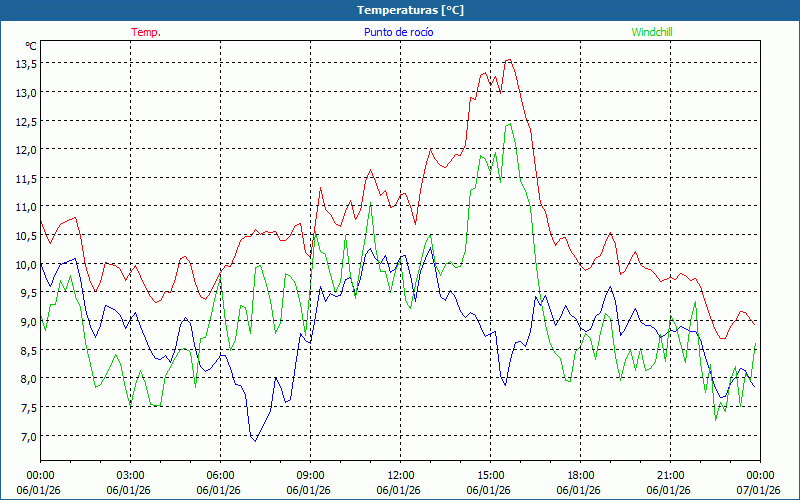
Task: Click the 15:00 time axis label
Action: point(490,475)
